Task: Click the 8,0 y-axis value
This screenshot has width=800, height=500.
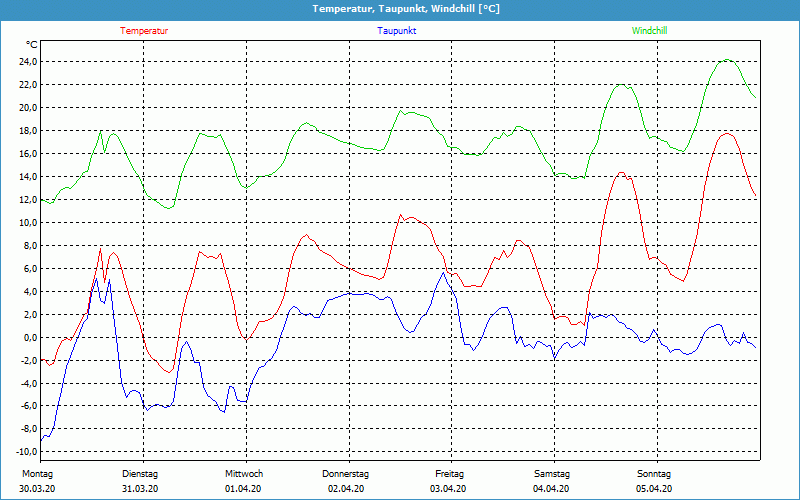Action: (x=30, y=245)
